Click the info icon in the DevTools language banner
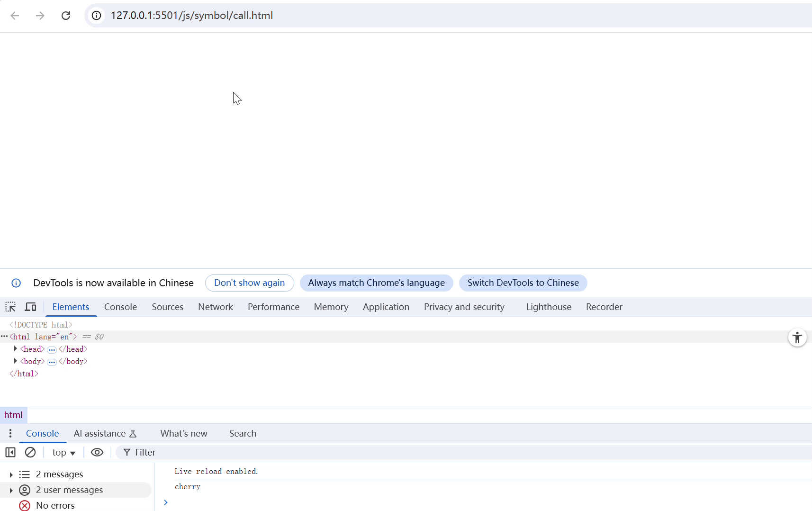 (x=16, y=283)
